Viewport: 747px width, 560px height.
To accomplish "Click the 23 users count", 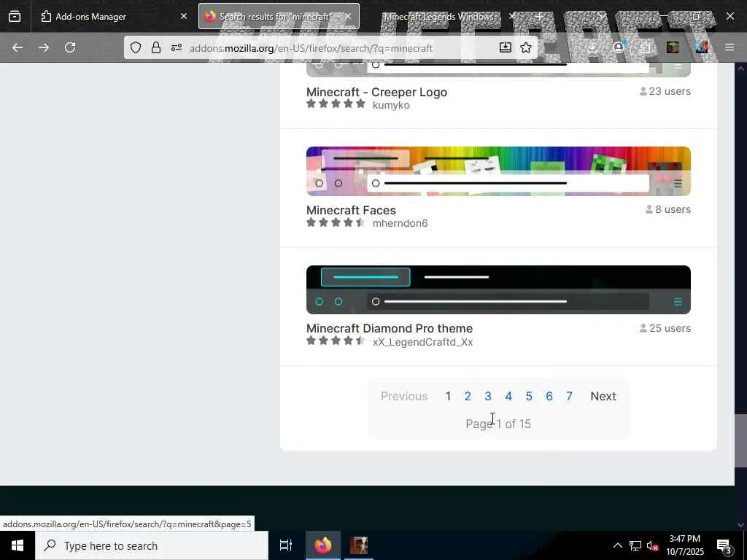I will pos(665,91).
